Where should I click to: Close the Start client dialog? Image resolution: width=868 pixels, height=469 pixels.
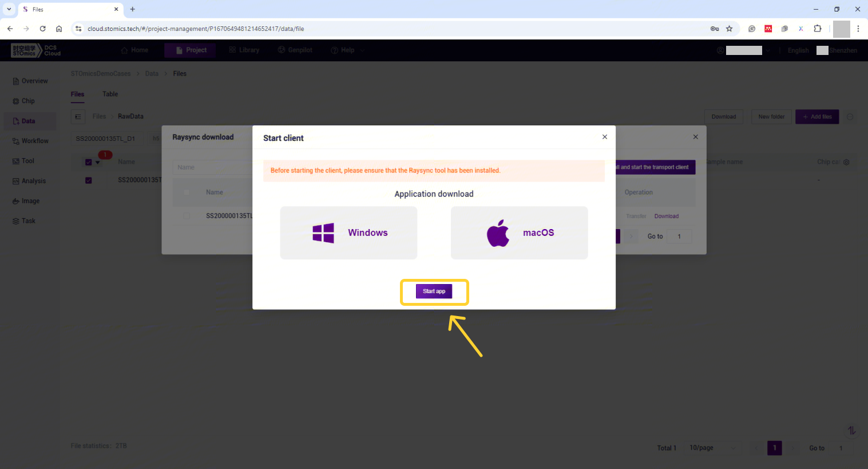(604, 137)
